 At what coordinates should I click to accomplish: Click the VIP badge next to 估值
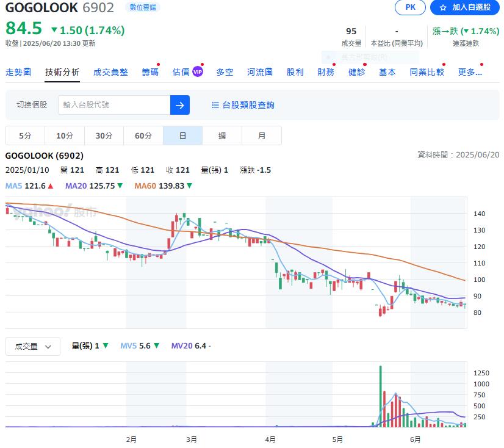coord(197,72)
